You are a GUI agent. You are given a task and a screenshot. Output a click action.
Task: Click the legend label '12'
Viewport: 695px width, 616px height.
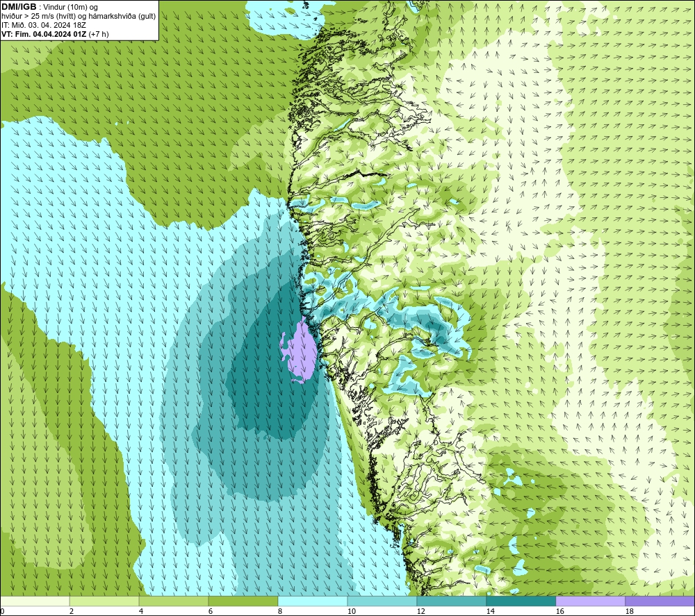(421, 611)
